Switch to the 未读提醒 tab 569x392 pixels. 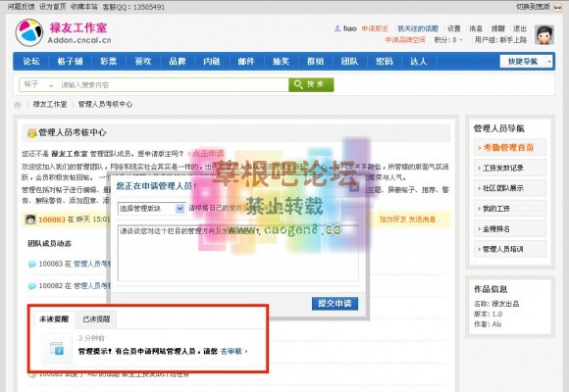coord(54,319)
